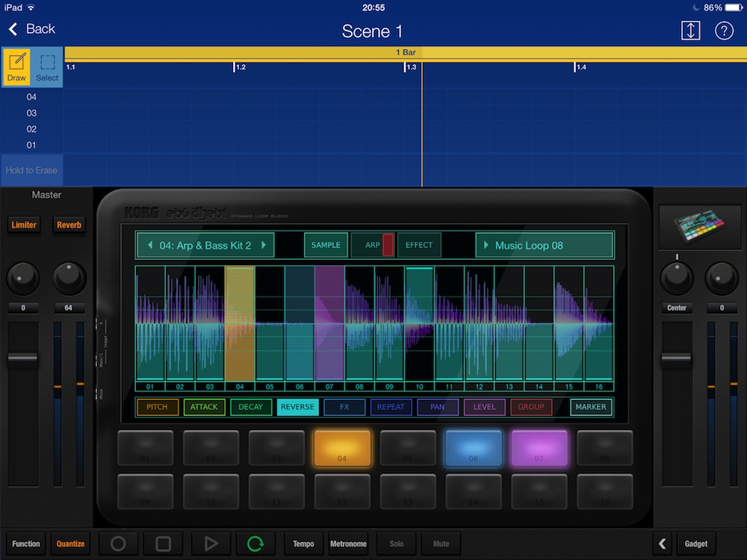
Task: Tap pad 16
Action: point(605,492)
